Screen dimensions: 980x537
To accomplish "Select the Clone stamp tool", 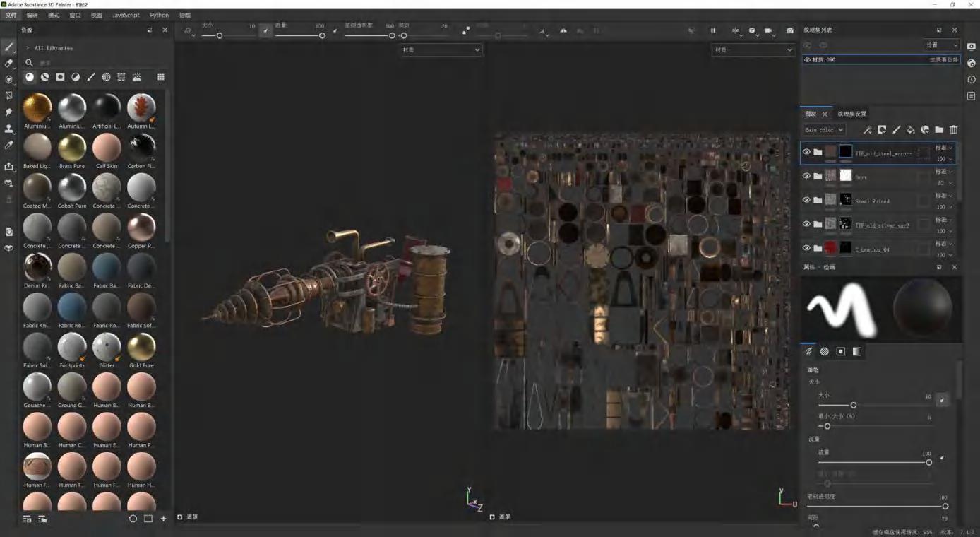I will point(9,129).
